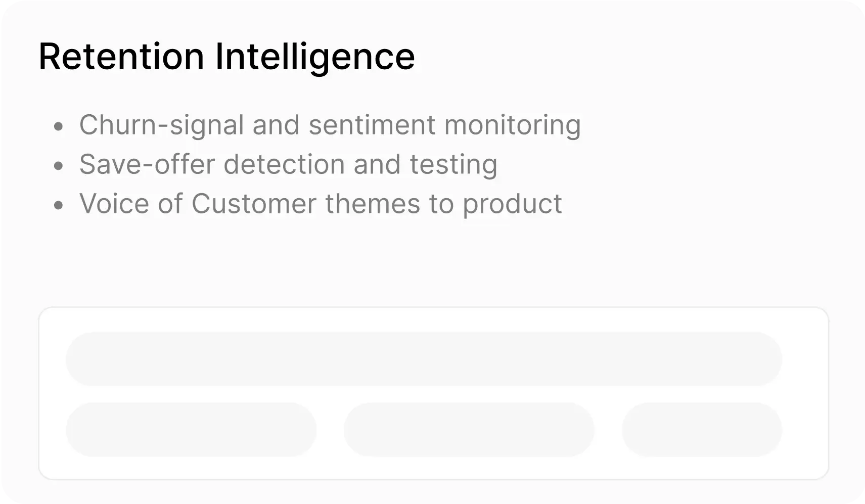Click bullet dot beside Churn-signal line
The height and width of the screenshot is (504, 865).
[59, 126]
